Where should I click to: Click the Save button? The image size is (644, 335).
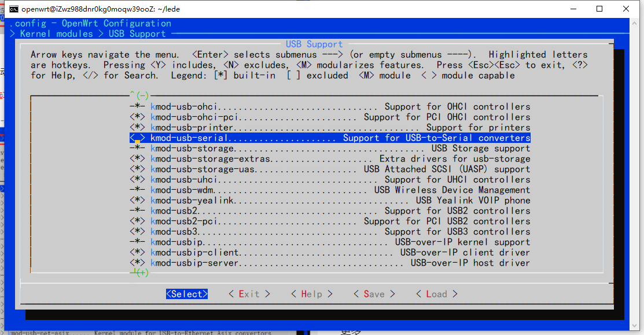(374, 294)
